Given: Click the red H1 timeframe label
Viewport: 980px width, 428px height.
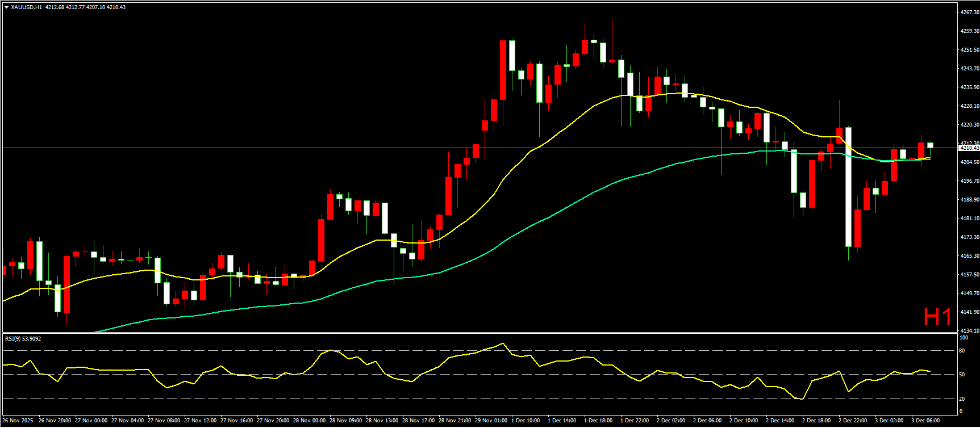Looking at the screenshot, I should point(937,317).
